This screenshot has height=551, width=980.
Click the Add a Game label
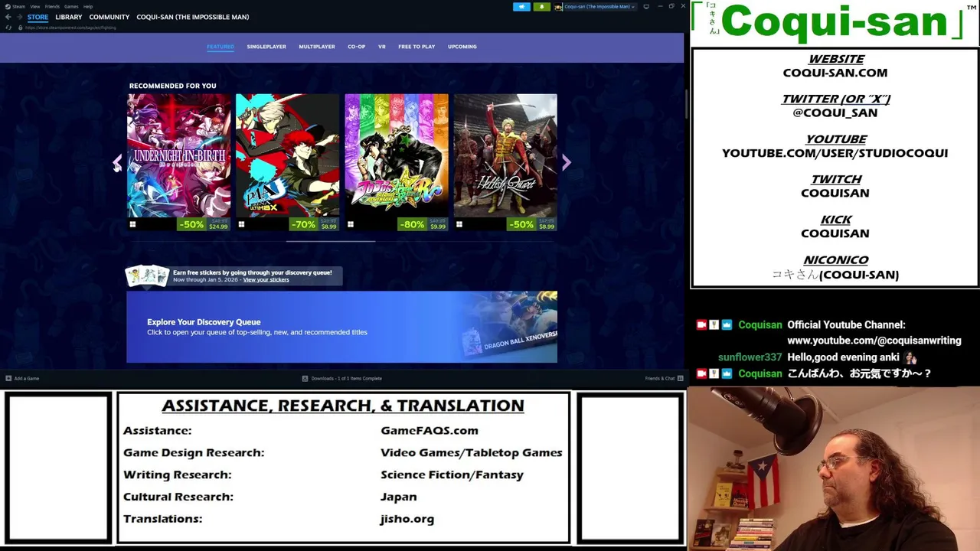(x=27, y=378)
